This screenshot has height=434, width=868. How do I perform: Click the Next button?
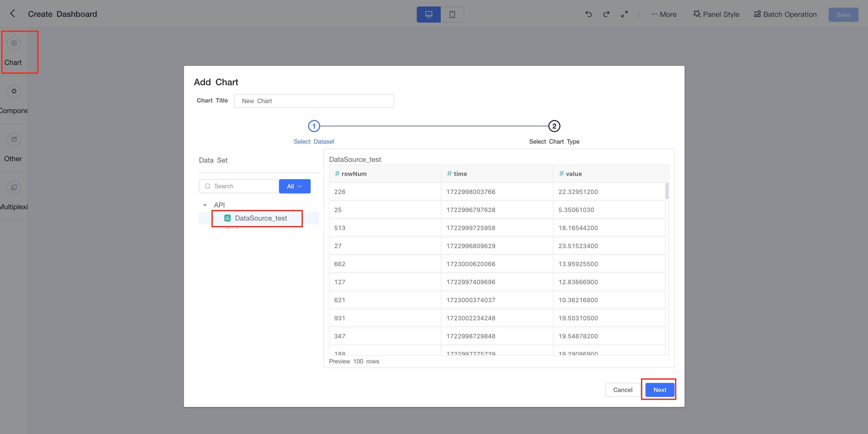point(660,390)
